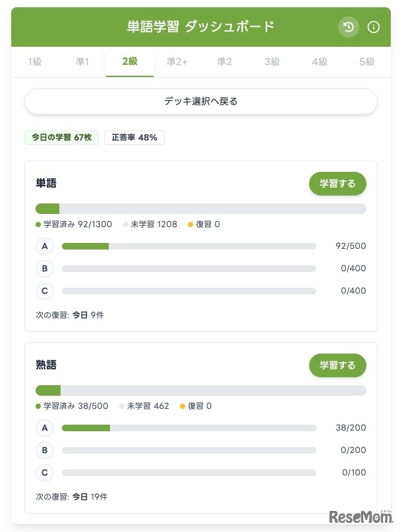
Task: Click the 今日の学習 67枚 badge
Action: coord(61,138)
